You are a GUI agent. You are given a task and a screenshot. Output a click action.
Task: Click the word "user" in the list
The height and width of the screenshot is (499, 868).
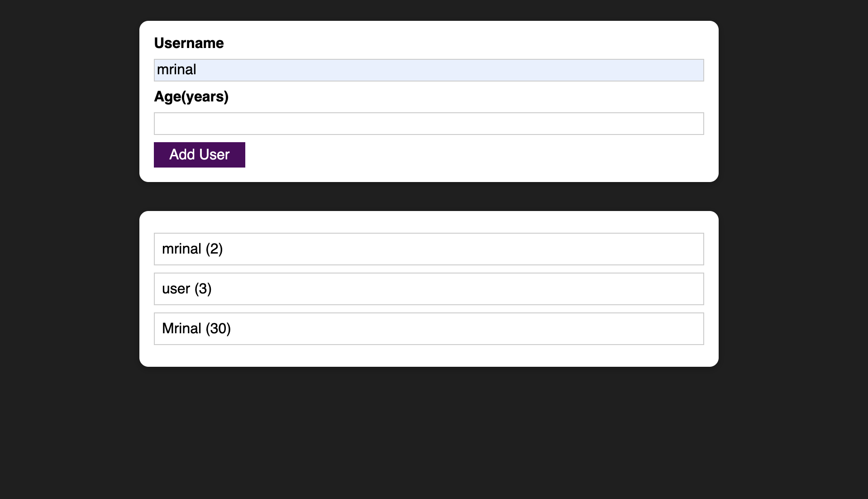tap(176, 289)
